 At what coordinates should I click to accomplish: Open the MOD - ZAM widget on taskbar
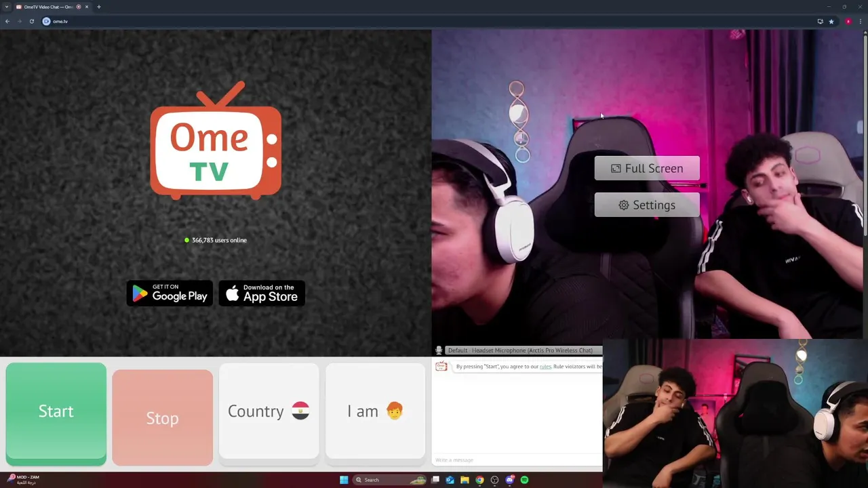(x=24, y=480)
